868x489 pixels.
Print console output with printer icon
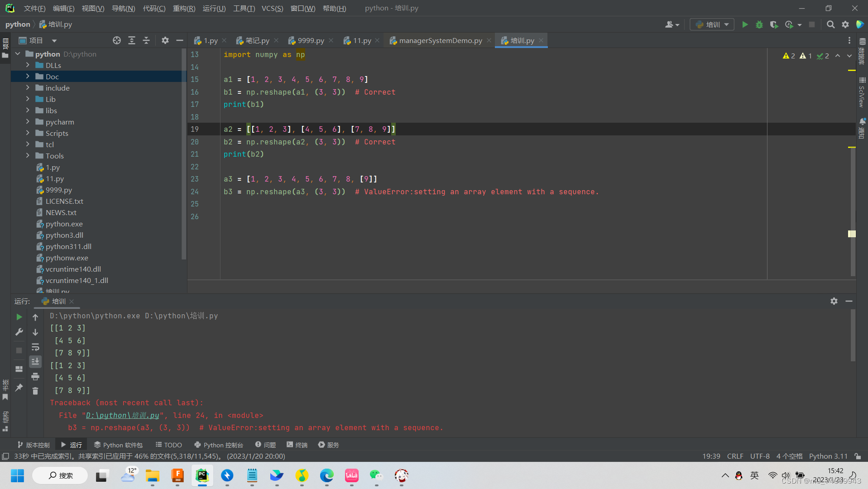[35, 376]
